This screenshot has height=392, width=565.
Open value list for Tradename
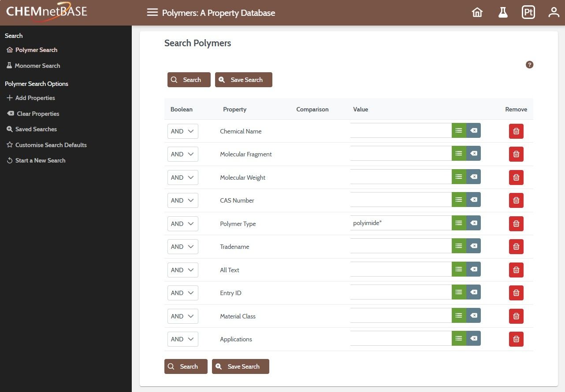tap(459, 246)
